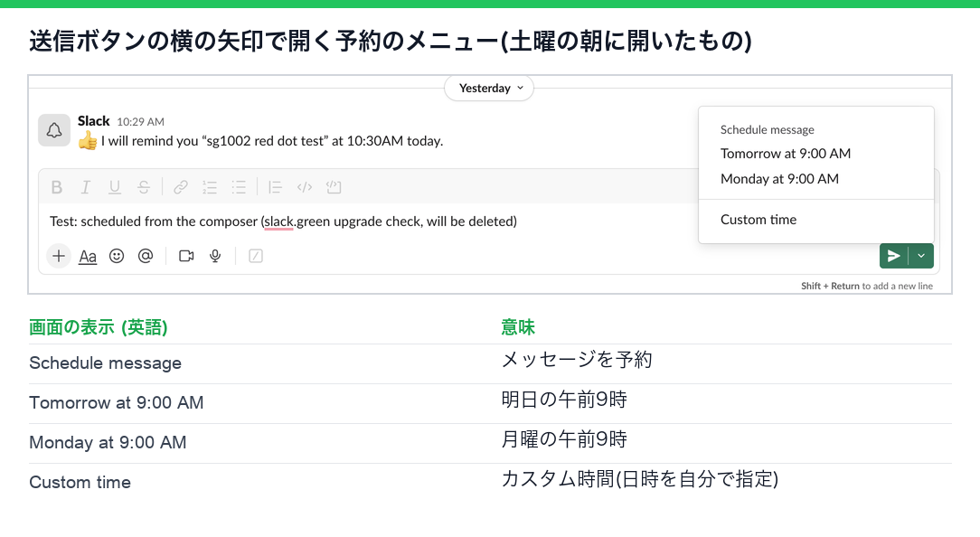Click the Slack bell avatar icon

[54, 130]
